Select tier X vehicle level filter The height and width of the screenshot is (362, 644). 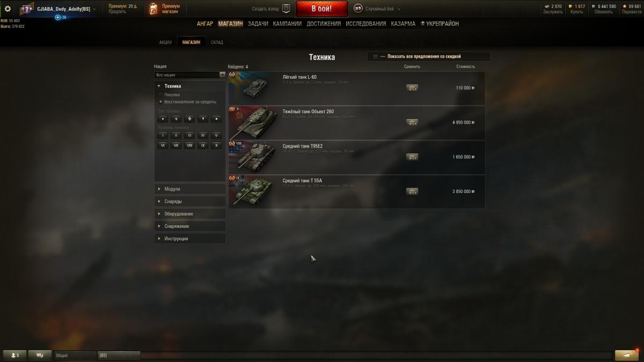pos(216,145)
